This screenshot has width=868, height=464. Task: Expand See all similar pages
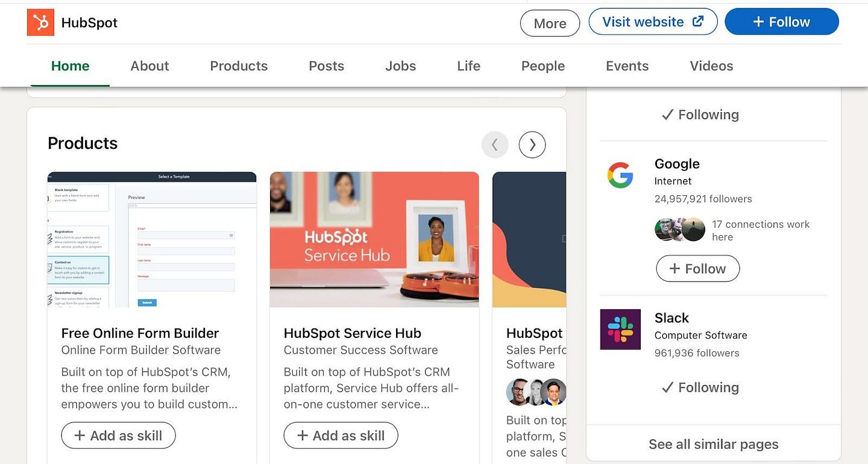(x=714, y=444)
